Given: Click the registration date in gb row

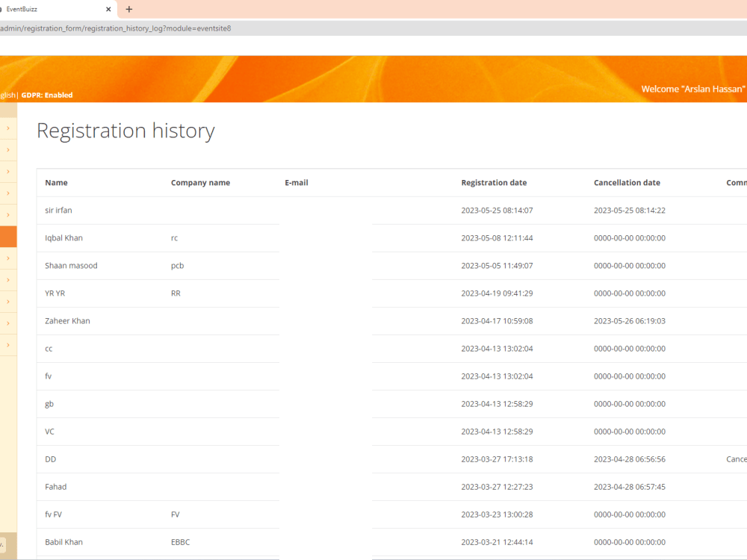Looking at the screenshot, I should (497, 404).
